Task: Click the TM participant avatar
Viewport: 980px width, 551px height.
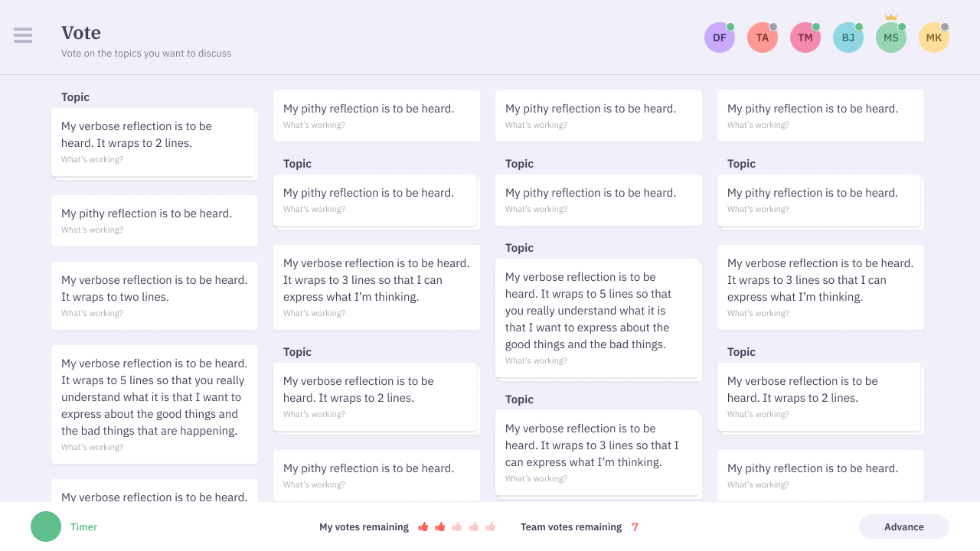Action: 805,37
